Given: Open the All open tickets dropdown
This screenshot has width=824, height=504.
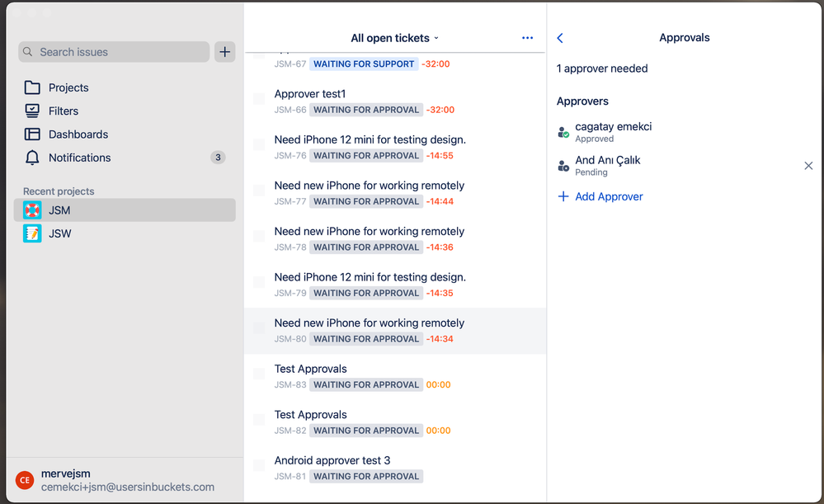Looking at the screenshot, I should pyautogui.click(x=394, y=39).
